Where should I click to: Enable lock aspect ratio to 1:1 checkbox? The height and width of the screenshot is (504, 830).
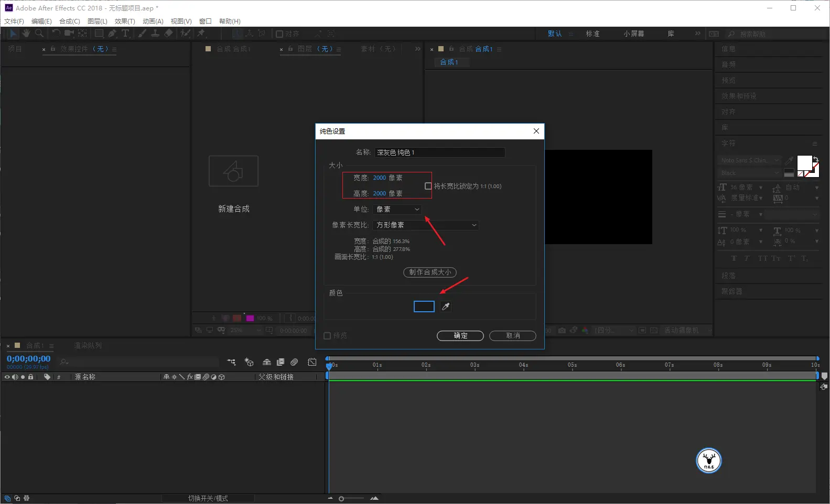[x=428, y=186]
